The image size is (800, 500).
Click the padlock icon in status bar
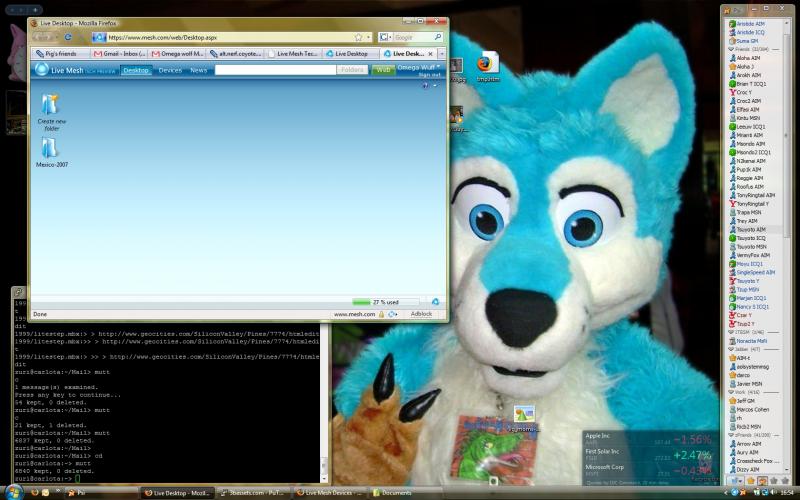coord(381,314)
